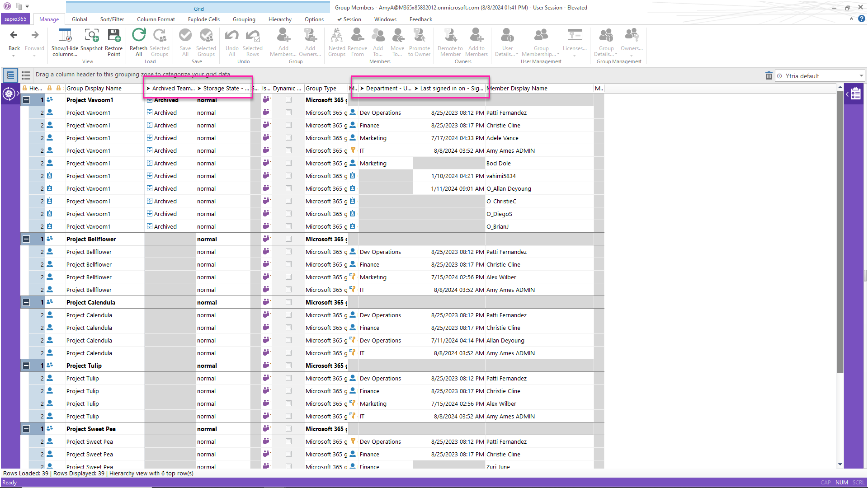This screenshot has height=488, width=868.
Task: Toggle Dynamic checkbox for Project Sweet Pea top row
Action: [x=288, y=429]
